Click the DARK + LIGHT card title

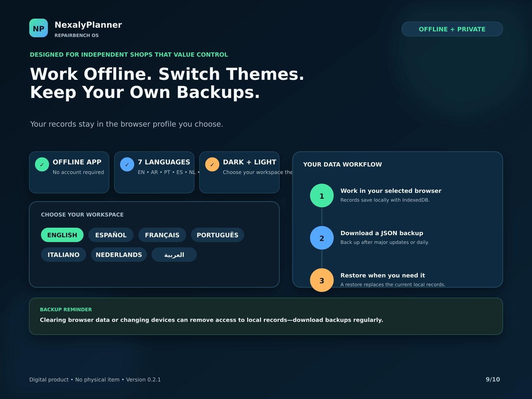(249, 162)
